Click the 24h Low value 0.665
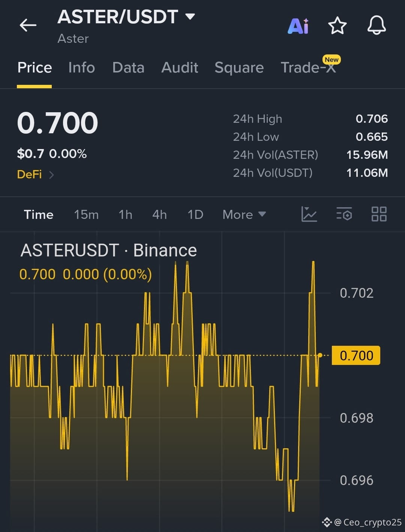 372,137
